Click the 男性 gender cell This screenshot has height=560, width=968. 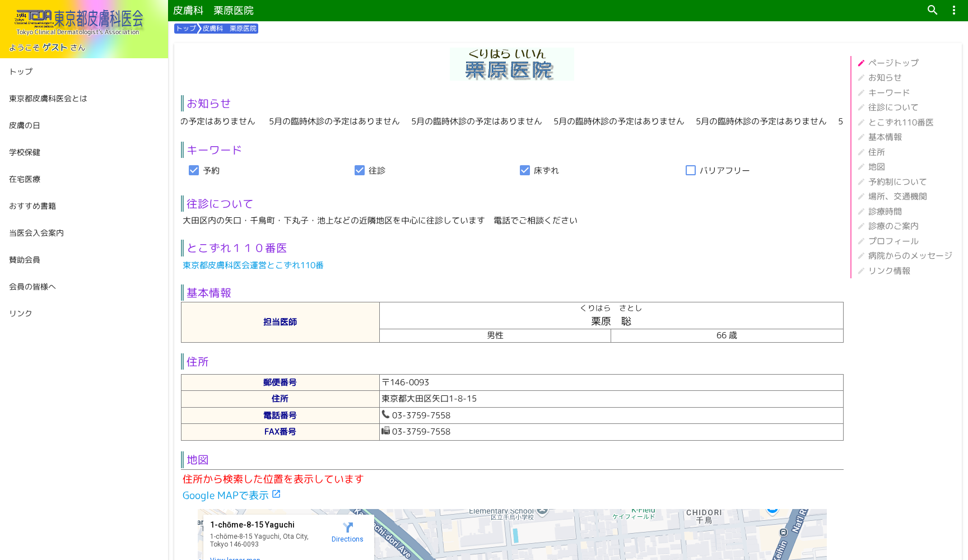tap(495, 335)
